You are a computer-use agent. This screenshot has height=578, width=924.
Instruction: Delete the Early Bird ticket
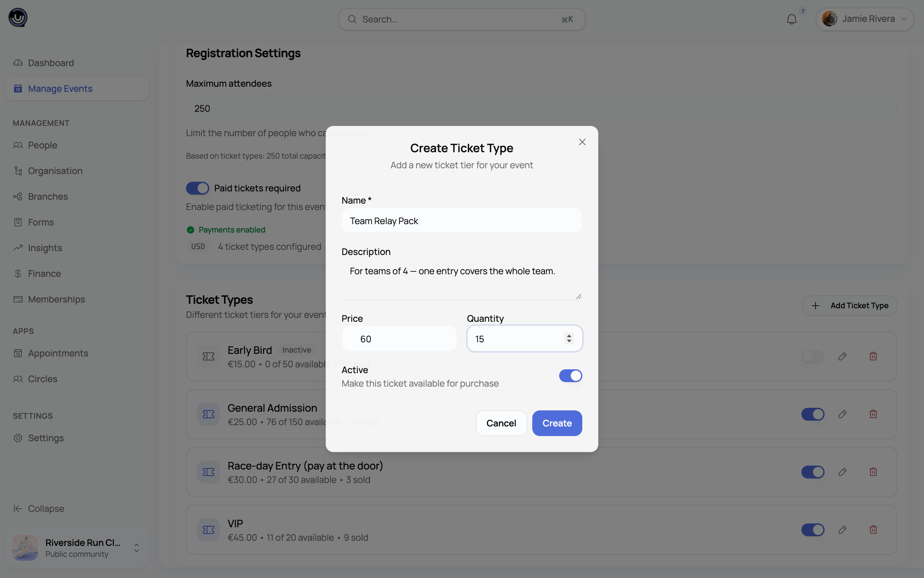click(873, 356)
